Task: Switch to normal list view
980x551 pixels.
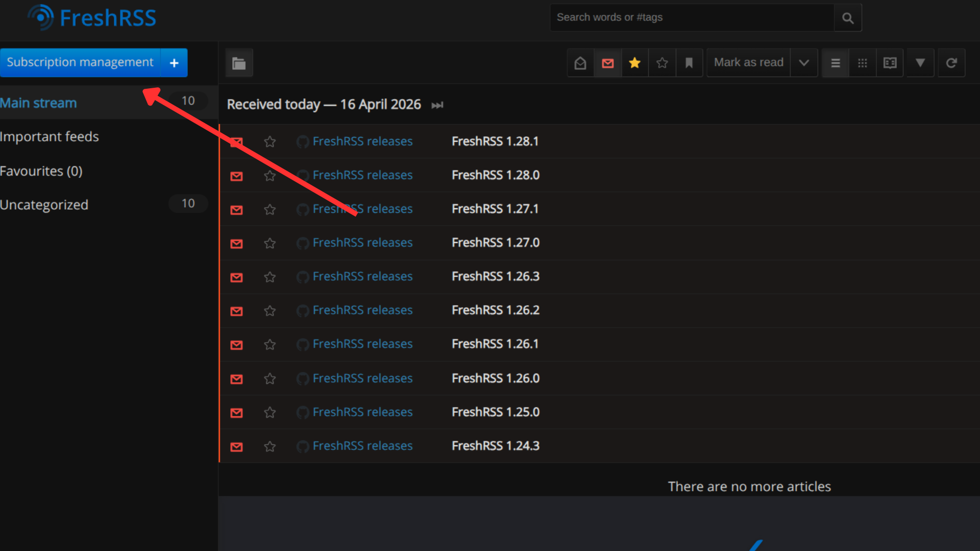Action: (x=836, y=63)
